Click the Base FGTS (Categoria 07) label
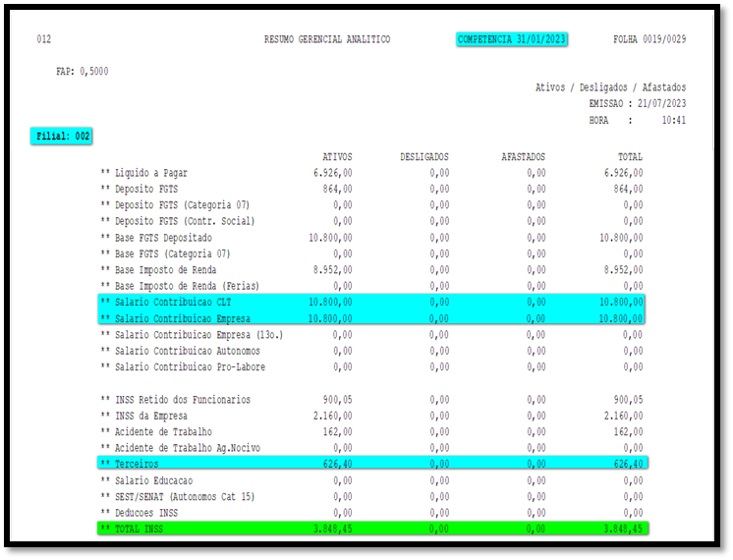Screen dimensions: 733x560 pos(173,253)
